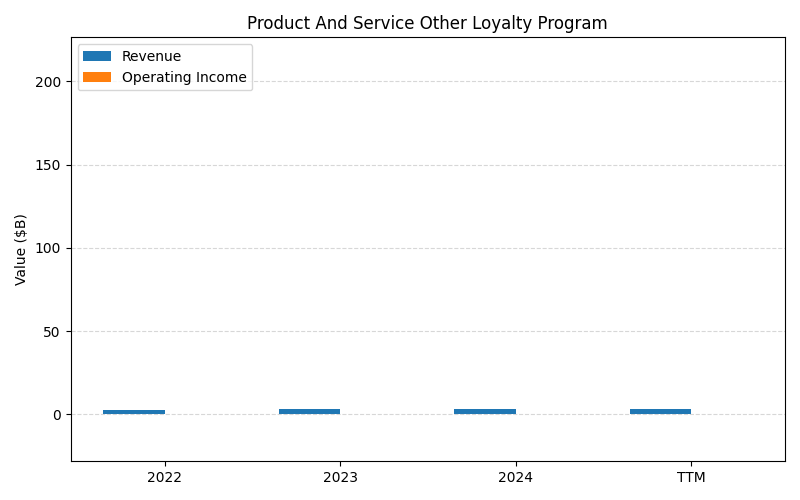This screenshot has height=500, width=800.
Task: Click the '100' y-axis tick label
Action: pyautogui.click(x=48, y=248)
